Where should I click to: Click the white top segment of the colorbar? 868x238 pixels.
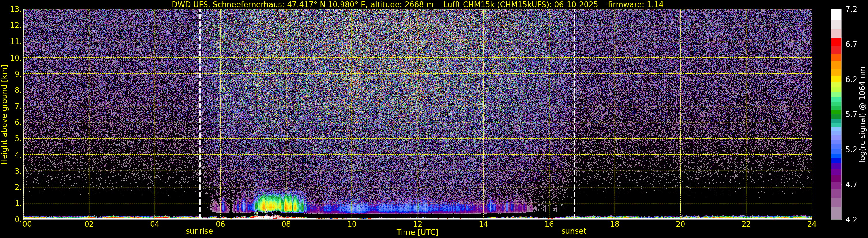point(836,15)
